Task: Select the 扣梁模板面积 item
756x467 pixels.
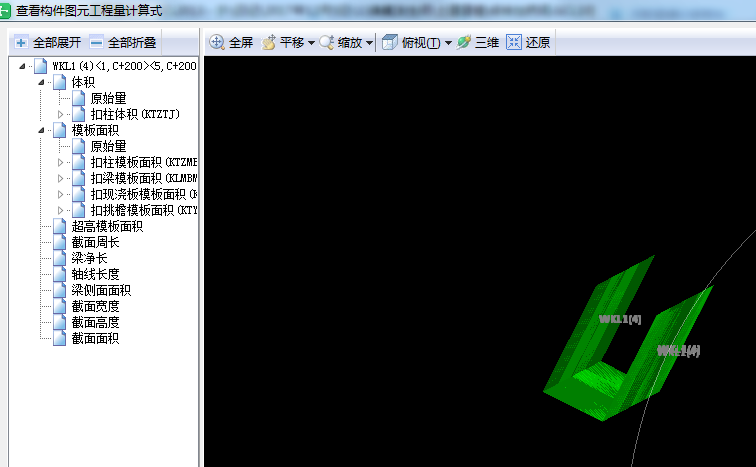Action: [144, 178]
